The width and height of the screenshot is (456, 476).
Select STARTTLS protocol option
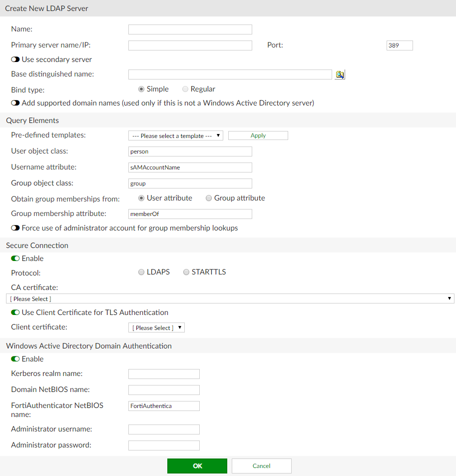[x=186, y=271]
